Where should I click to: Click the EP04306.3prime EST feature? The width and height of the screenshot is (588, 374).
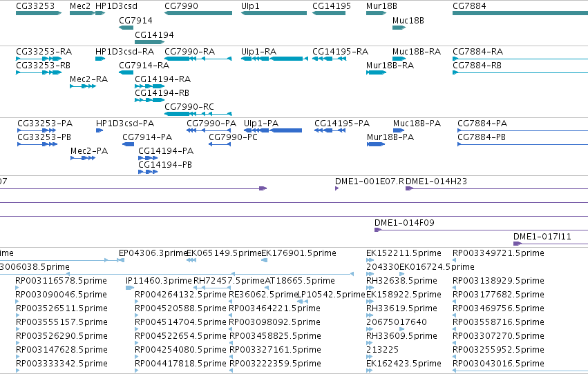121,260
